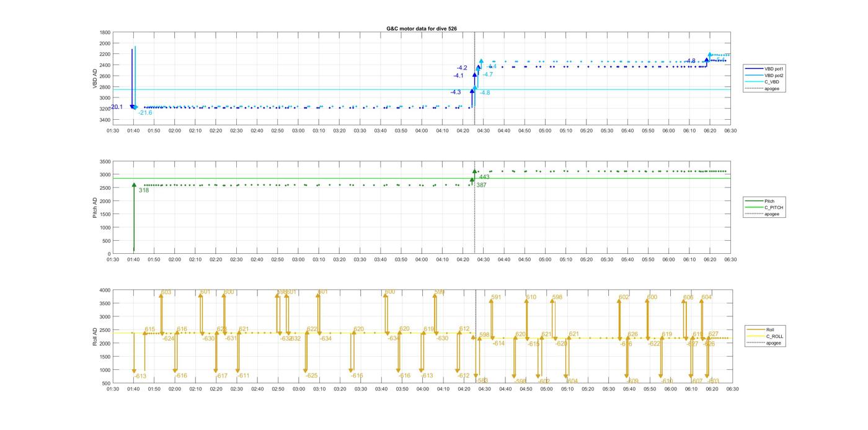The image size is (868, 430).
Task: Click the "Pitch AD" y-axis label
Action: 95,207
